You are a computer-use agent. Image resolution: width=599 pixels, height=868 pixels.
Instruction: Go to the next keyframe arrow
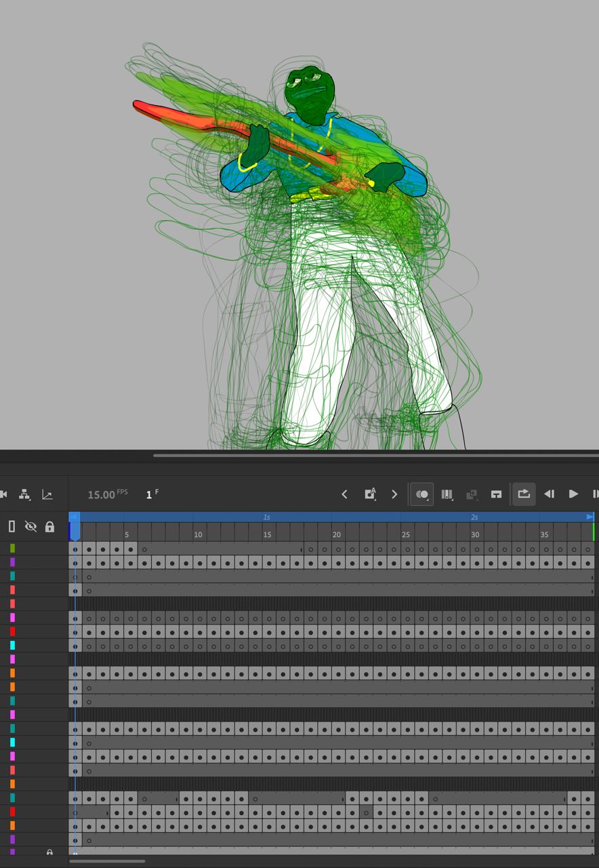pyautogui.click(x=394, y=494)
